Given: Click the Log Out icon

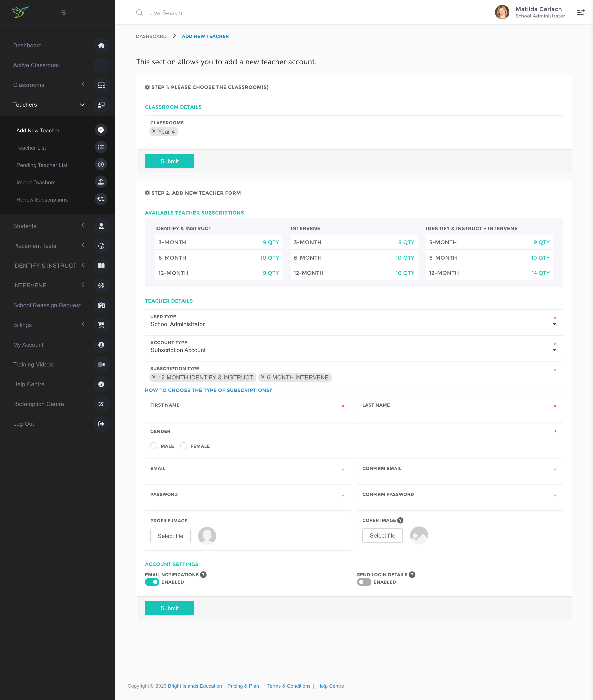Looking at the screenshot, I should [x=101, y=423].
